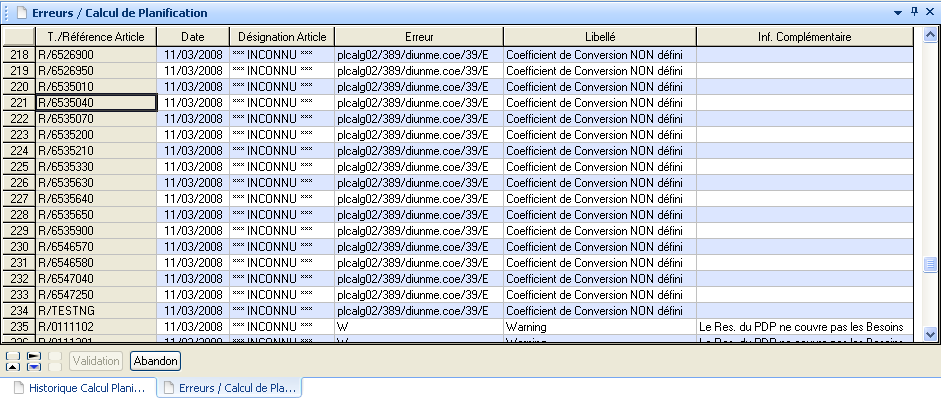Toggle the auto-hide pin icon in panel header
This screenshot has height=400, width=941.
point(913,13)
